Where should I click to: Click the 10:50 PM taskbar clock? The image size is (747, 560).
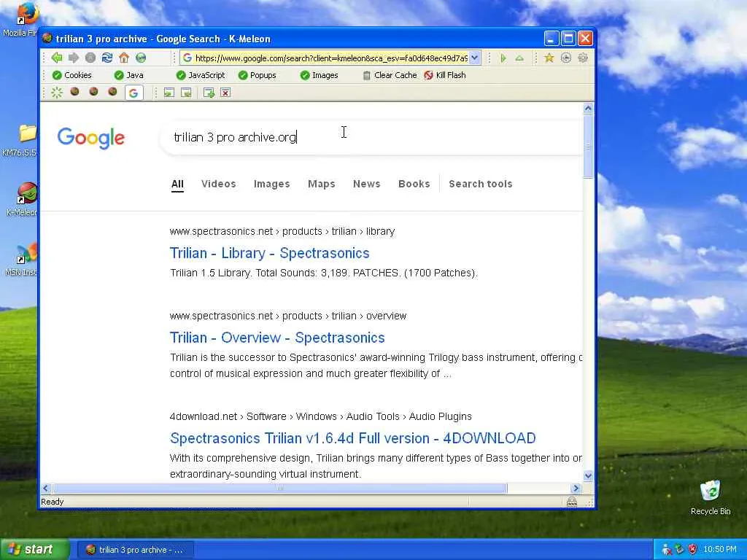click(720, 550)
